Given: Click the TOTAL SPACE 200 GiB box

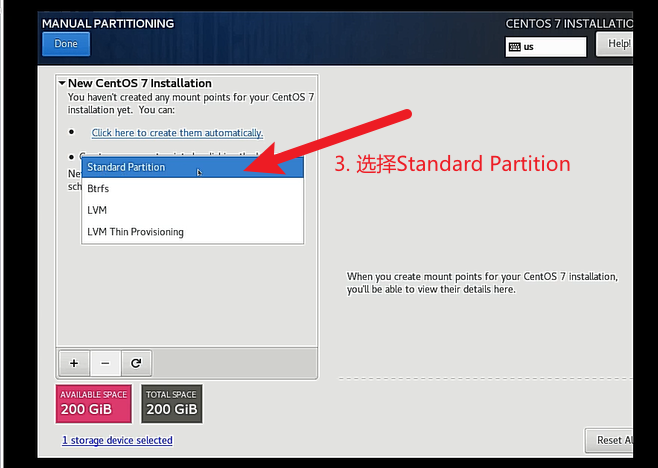Looking at the screenshot, I should (172, 403).
